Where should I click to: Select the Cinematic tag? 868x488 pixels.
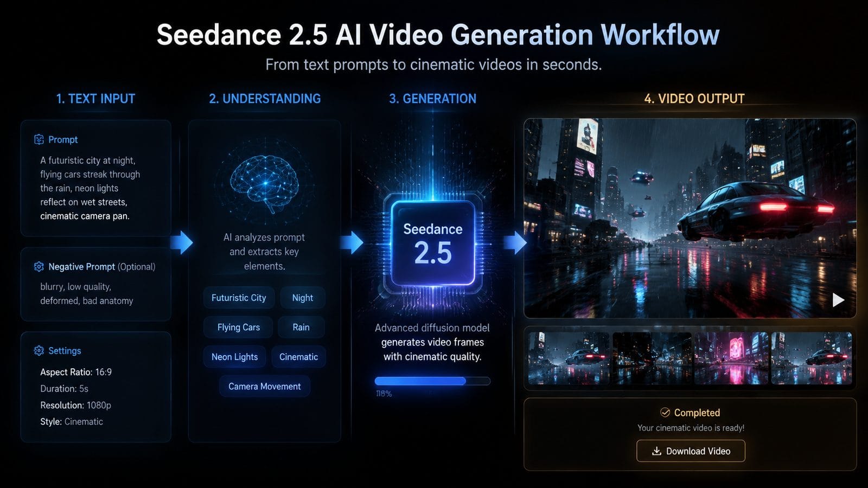[x=298, y=357]
